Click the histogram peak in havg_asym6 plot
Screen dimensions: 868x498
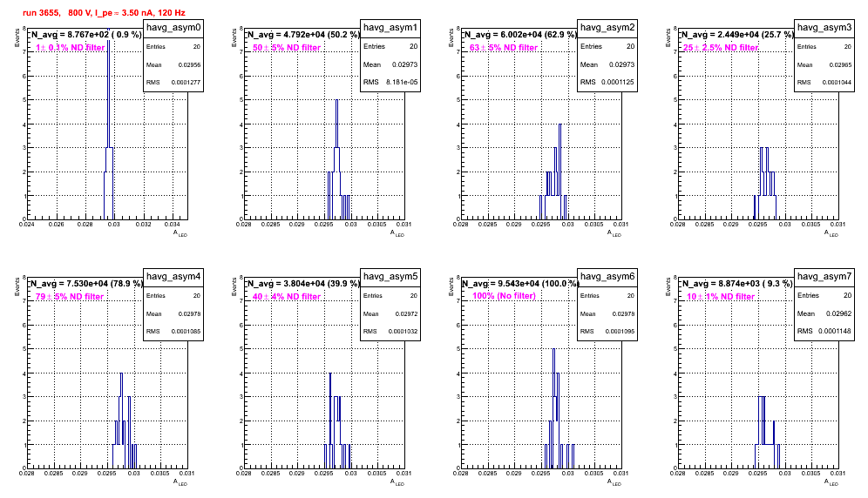pyautogui.click(x=553, y=408)
